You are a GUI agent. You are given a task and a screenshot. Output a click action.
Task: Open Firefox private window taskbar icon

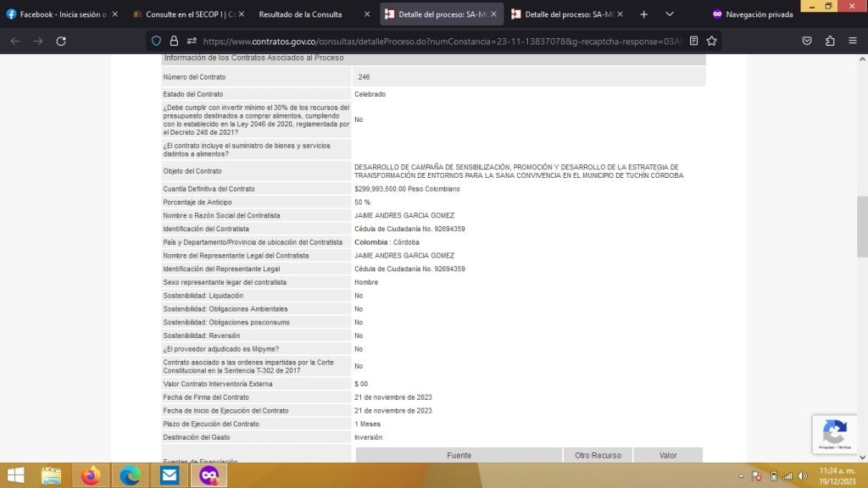tap(209, 475)
